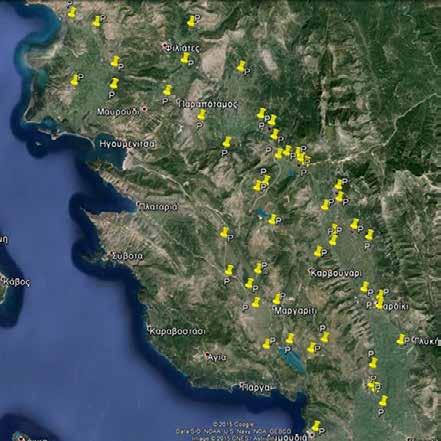
Task: Click the Γλυκή place label
Action: coord(425,341)
